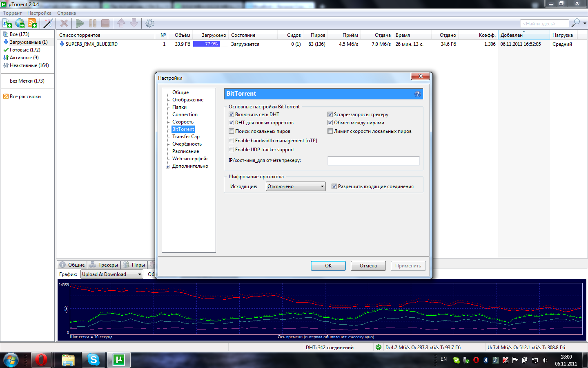
Task: Click the Skype taskbar icon
Action: [94, 360]
